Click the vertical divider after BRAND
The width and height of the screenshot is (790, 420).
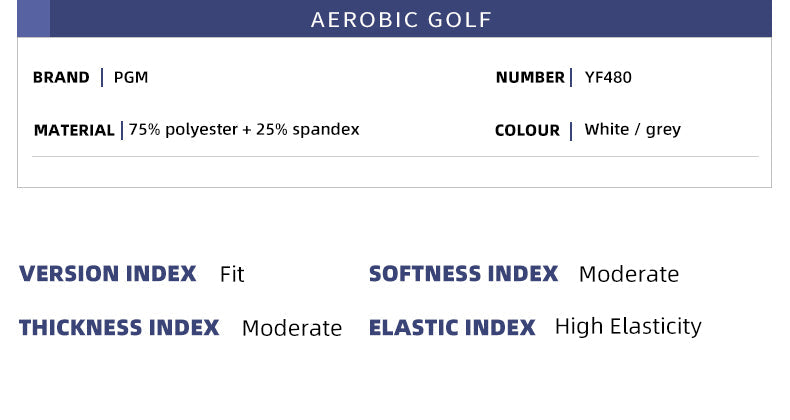point(102,77)
